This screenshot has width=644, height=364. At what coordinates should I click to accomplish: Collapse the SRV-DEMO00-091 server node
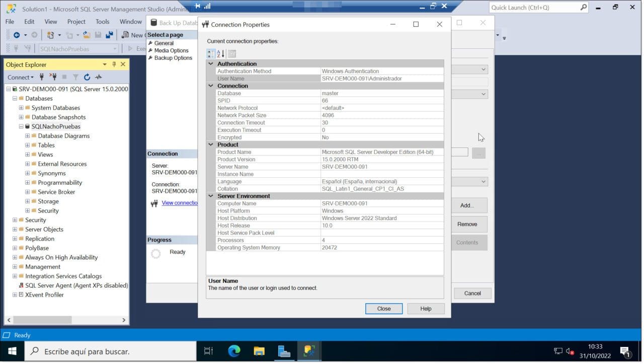(9, 89)
